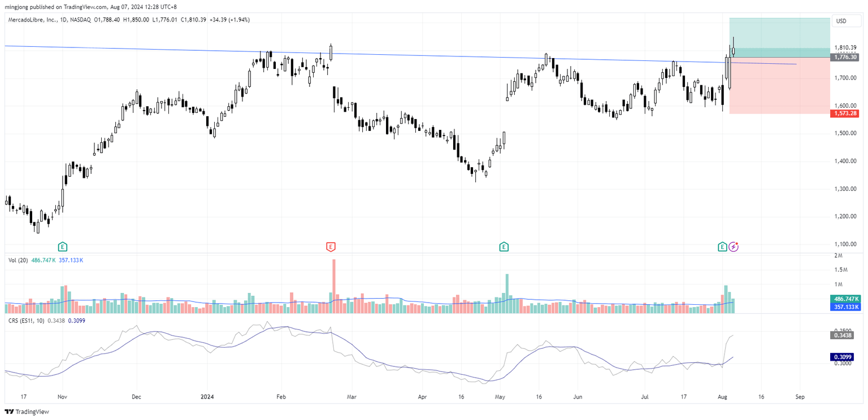The width and height of the screenshot is (868, 420).
Task: Select the red earnings "E" icon below February
Action: pyautogui.click(x=331, y=247)
